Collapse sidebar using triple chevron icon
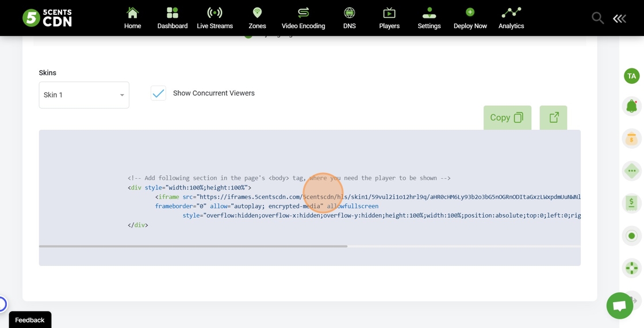Image resolution: width=644 pixels, height=328 pixels. [x=619, y=18]
